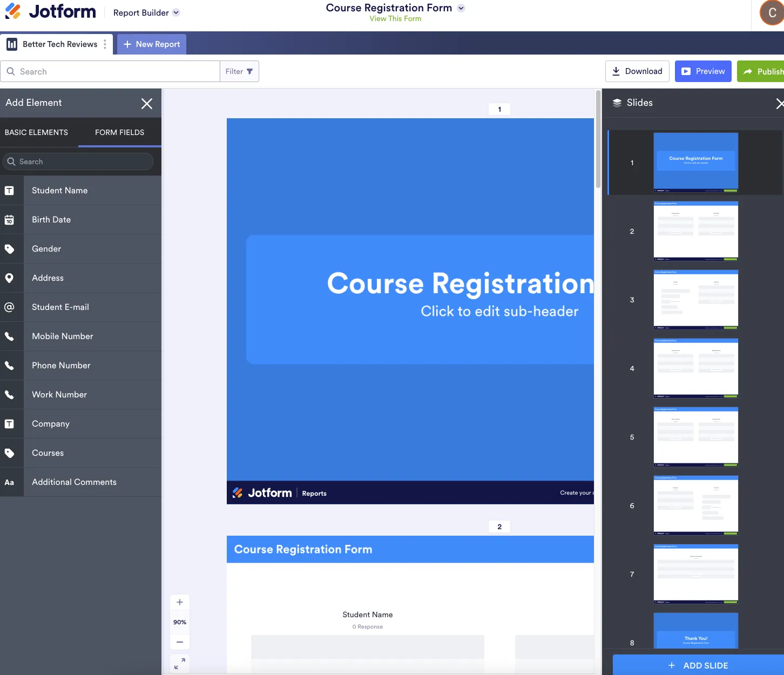Open the Better Tech Reviews three-dot menu

[105, 44]
